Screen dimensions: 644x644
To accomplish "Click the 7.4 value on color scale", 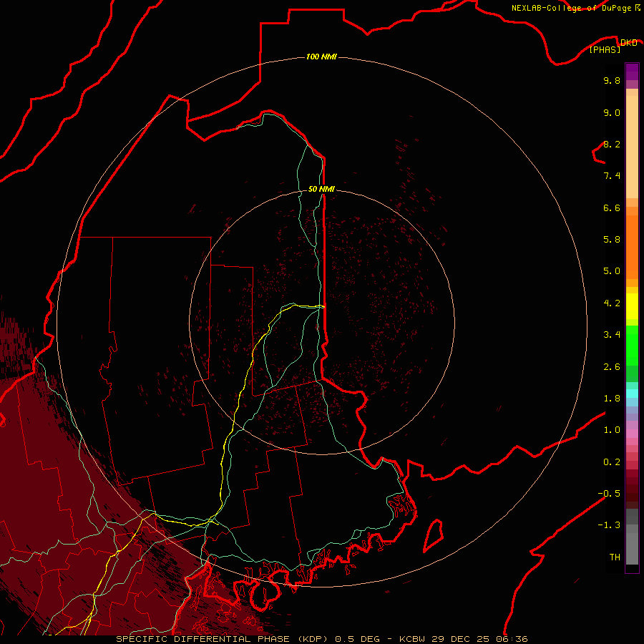I will (x=612, y=176).
